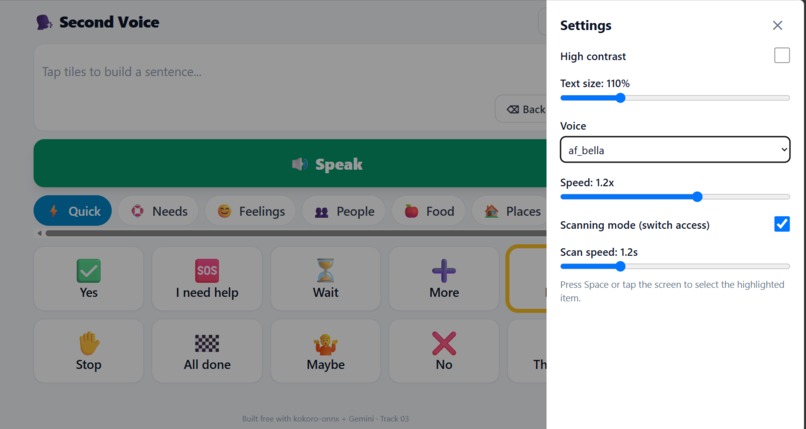Choose the Maybe shrugging-person tile
This screenshot has width=806, height=429.
[325, 351]
